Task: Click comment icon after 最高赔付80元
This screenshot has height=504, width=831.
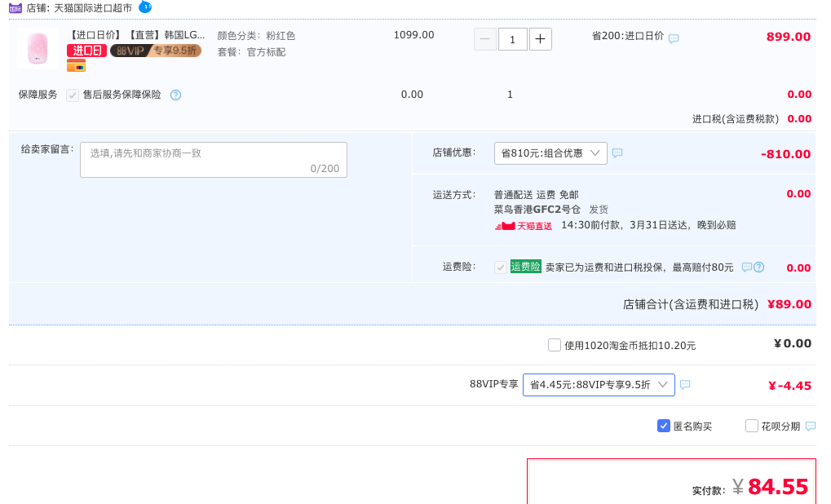Action: pyautogui.click(x=747, y=267)
